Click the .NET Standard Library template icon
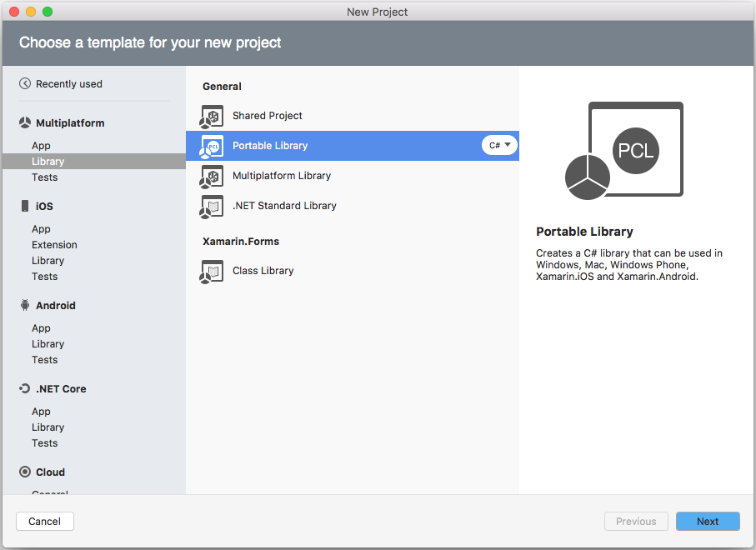756x550 pixels. (211, 206)
